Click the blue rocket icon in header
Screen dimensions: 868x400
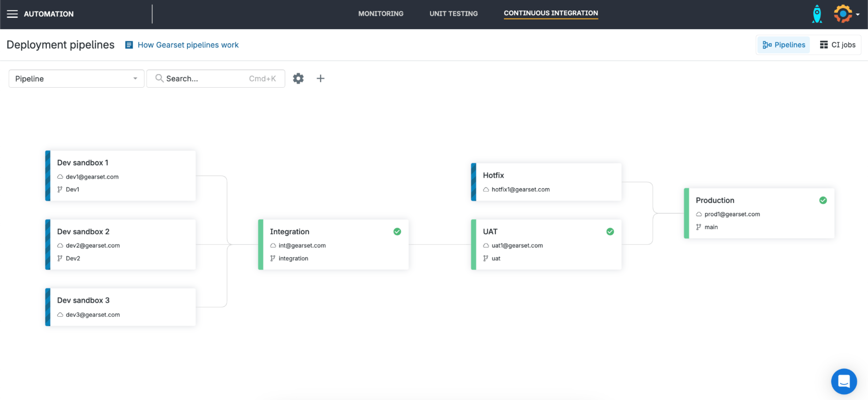click(x=817, y=14)
